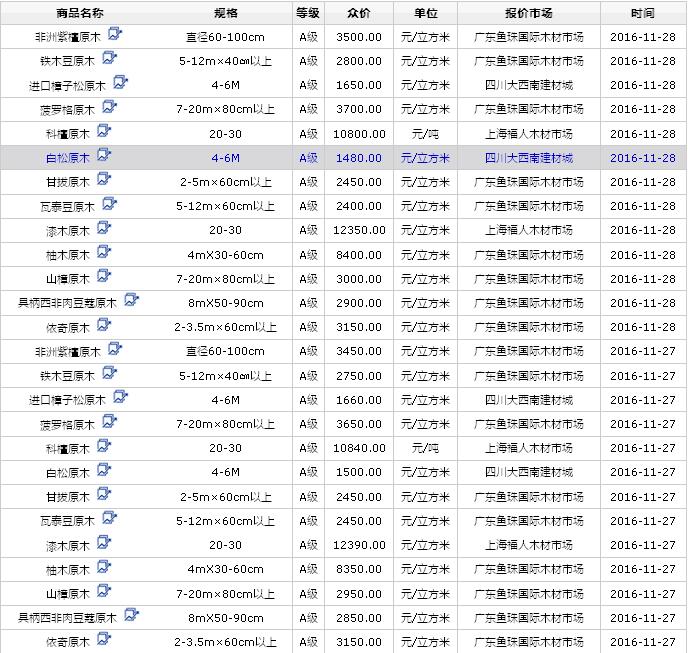Click chart icon beside 非洲紫檀原木 priced 3500.00
Image resolution: width=688 pixels, height=653 pixels.
114,35
